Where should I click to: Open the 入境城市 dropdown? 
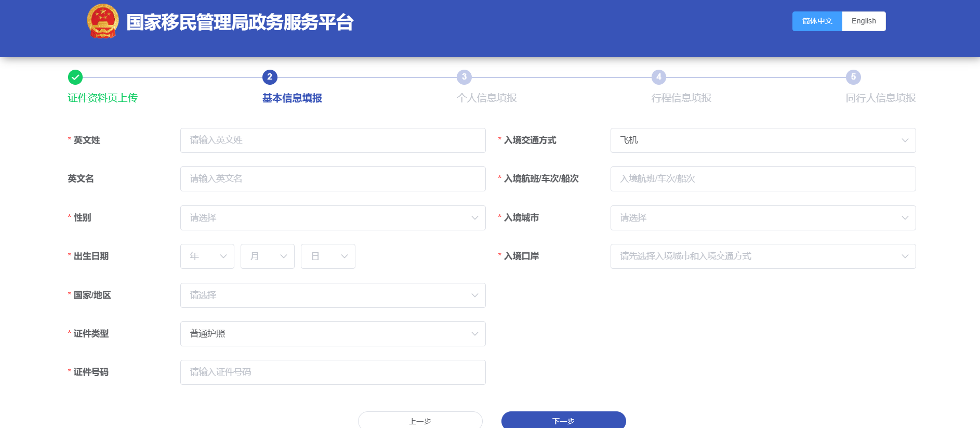pyautogui.click(x=763, y=218)
